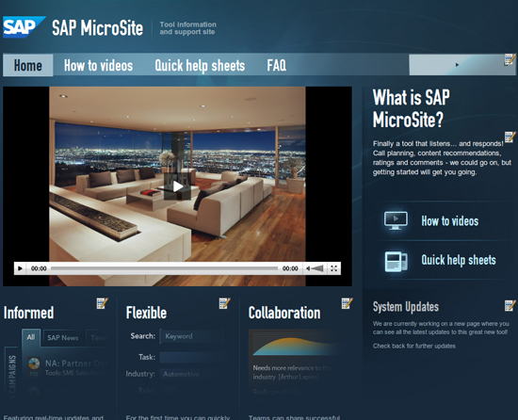This screenshot has width=518, height=420.
Task: Click the edit icon beside the Collaboration heading
Action: [x=347, y=303]
